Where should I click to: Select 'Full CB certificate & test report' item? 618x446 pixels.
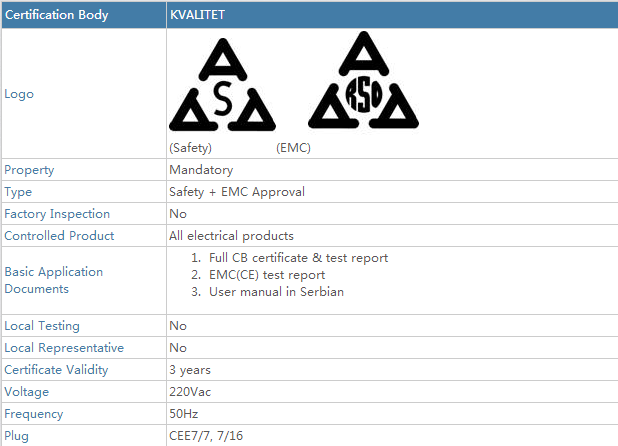point(298,258)
